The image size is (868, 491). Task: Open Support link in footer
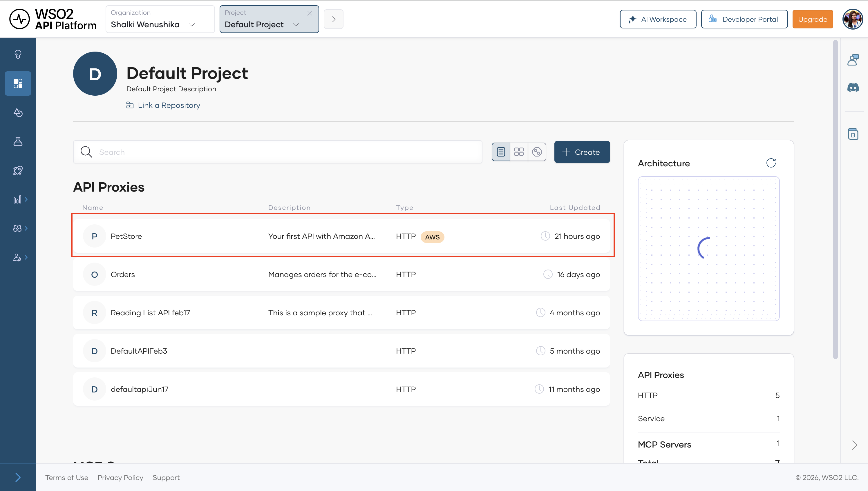[166, 477]
